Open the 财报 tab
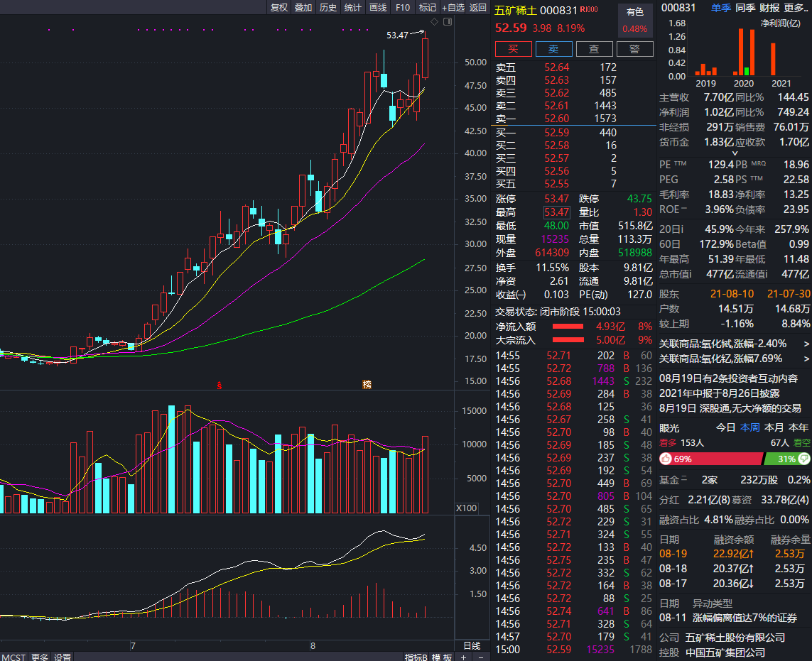812x661 pixels. 770,8
